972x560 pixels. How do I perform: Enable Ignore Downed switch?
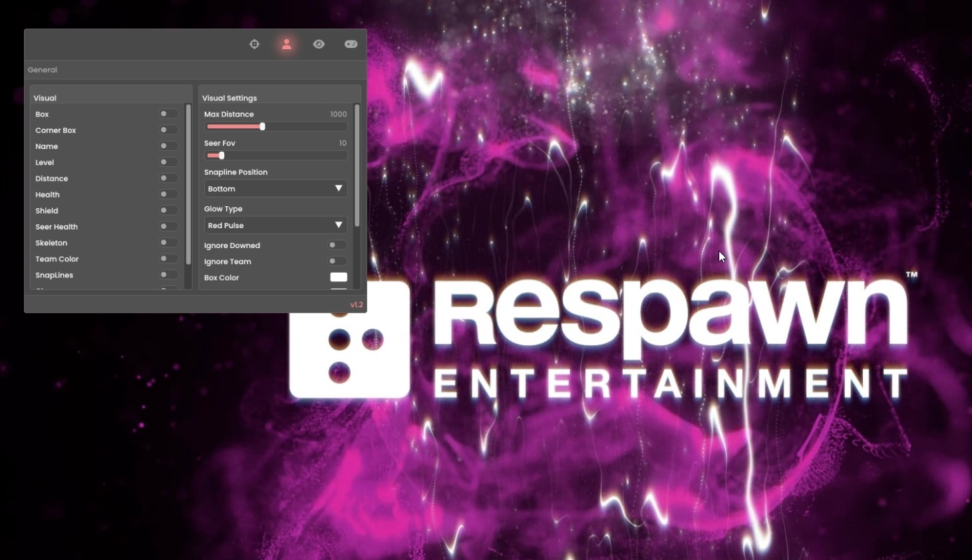(337, 245)
